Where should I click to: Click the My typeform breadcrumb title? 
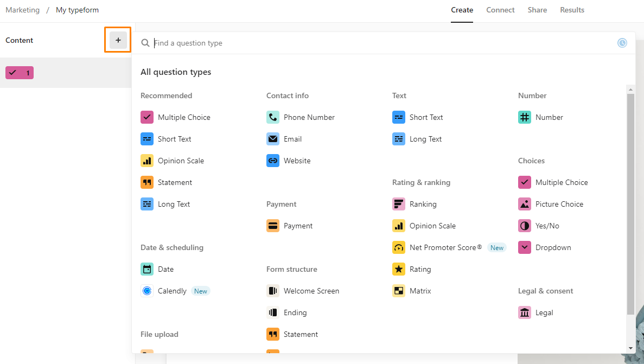click(77, 10)
